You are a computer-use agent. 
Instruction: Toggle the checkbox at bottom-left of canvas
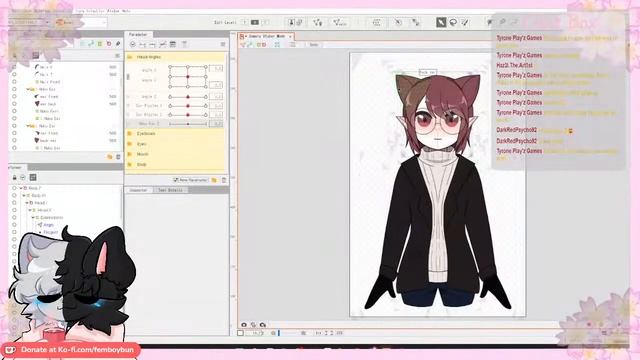pos(240,333)
